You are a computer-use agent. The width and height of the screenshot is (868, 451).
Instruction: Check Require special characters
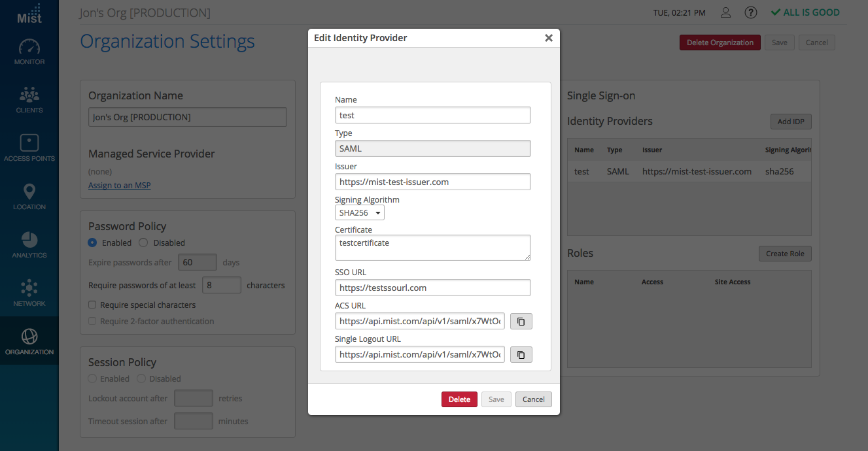click(93, 305)
